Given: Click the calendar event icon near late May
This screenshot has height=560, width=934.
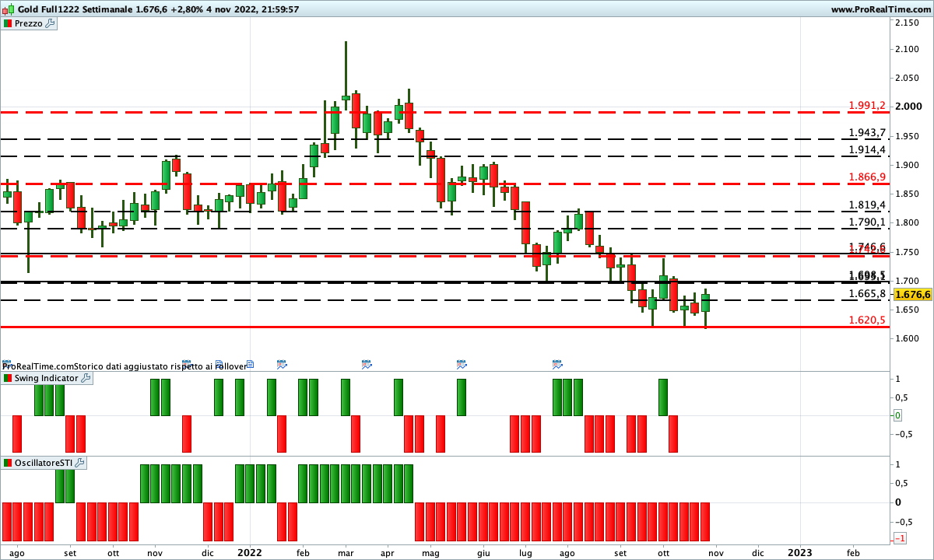Looking at the screenshot, I should click(462, 363).
